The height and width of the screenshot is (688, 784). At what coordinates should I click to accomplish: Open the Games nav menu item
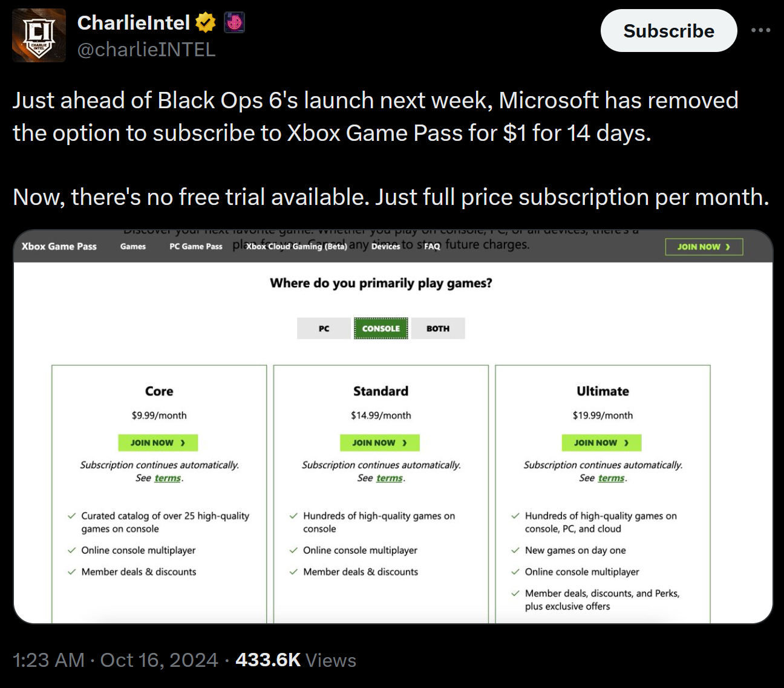133,246
